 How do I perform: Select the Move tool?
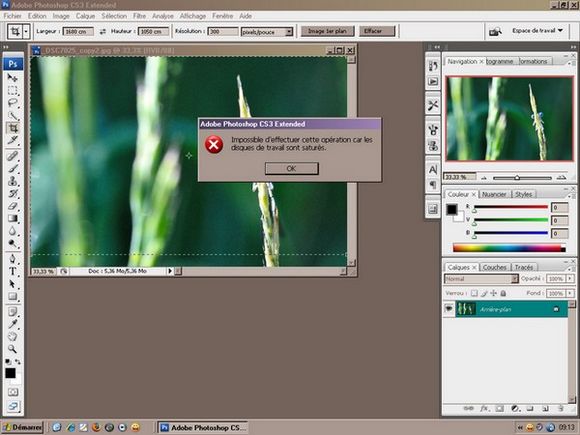tap(12, 78)
